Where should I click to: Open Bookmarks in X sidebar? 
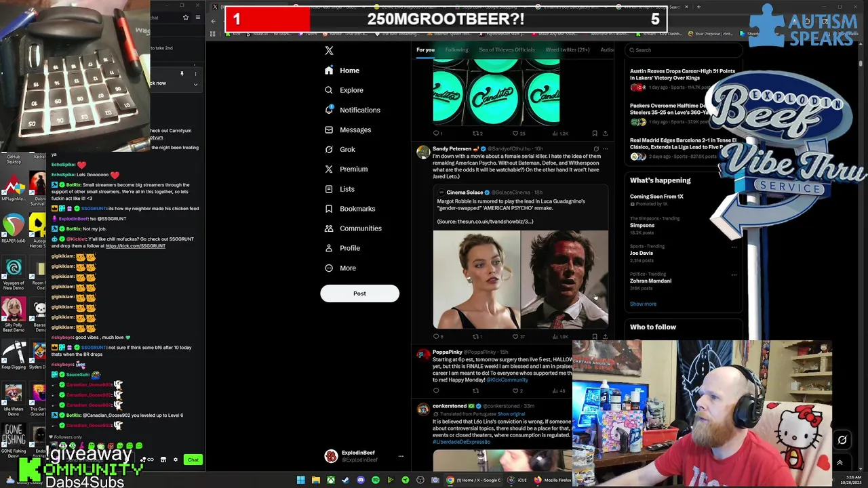[x=349, y=209]
